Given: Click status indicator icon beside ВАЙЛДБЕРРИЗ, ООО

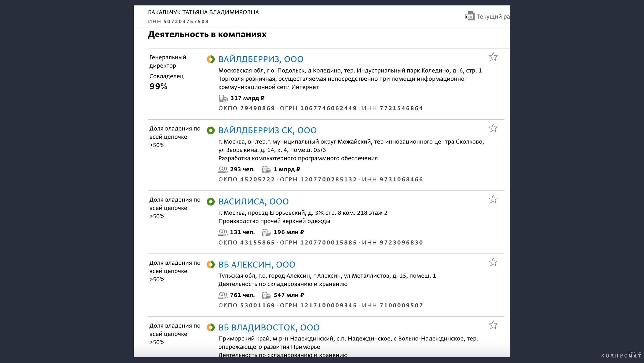Looking at the screenshot, I should coord(211,59).
